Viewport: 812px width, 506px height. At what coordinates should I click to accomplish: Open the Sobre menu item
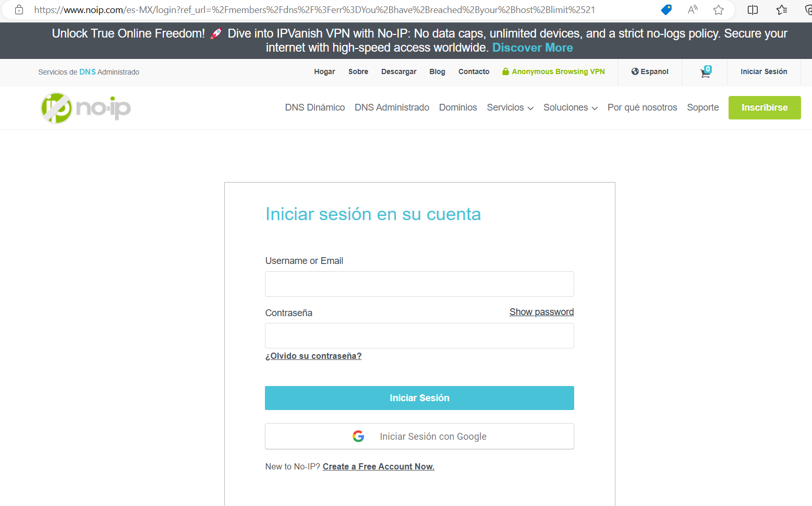(358, 72)
